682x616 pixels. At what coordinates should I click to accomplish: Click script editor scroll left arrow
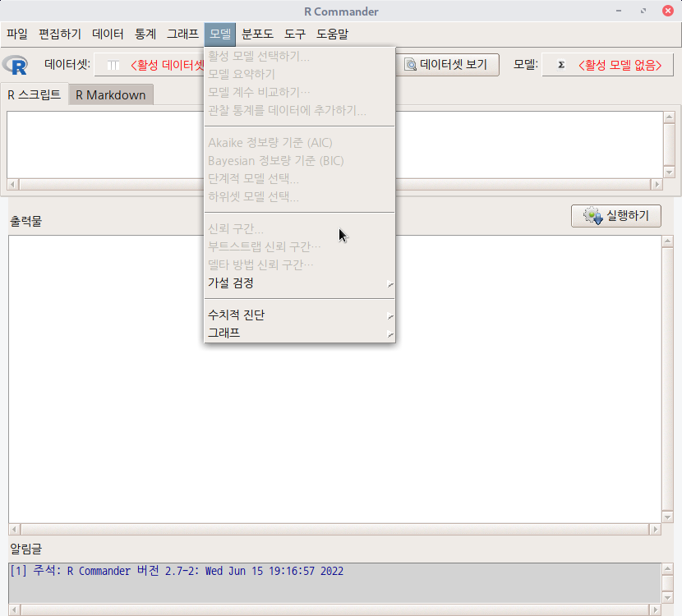[12, 184]
